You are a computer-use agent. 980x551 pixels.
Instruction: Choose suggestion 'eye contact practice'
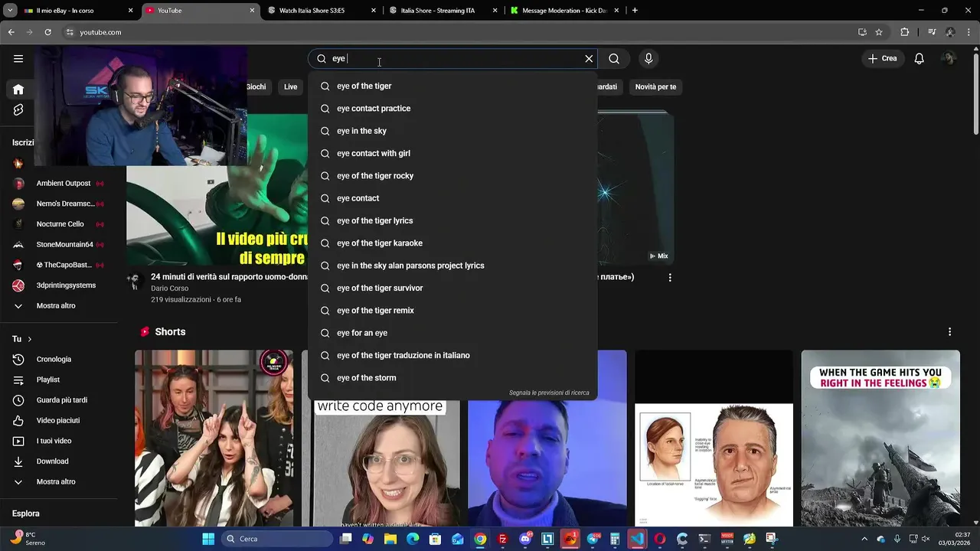click(x=452, y=109)
